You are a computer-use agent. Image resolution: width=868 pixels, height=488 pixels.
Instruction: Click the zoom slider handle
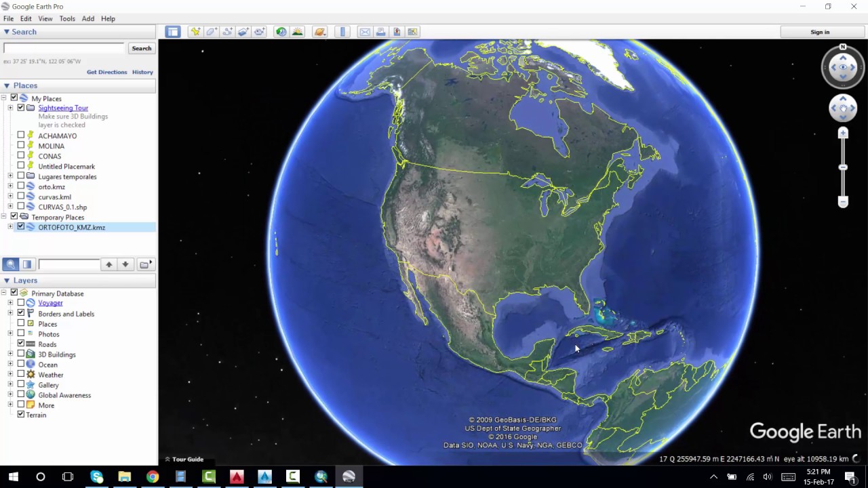(x=843, y=167)
